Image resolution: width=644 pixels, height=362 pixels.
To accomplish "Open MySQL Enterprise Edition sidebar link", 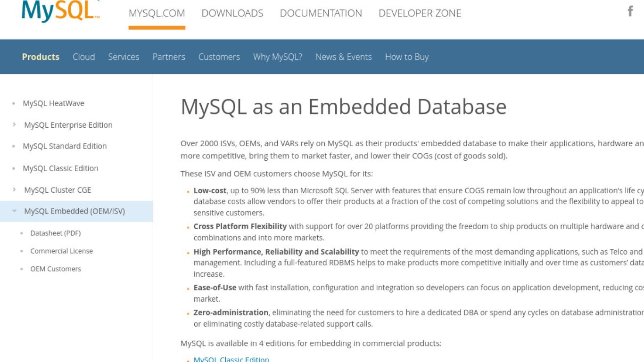I will coord(68,125).
